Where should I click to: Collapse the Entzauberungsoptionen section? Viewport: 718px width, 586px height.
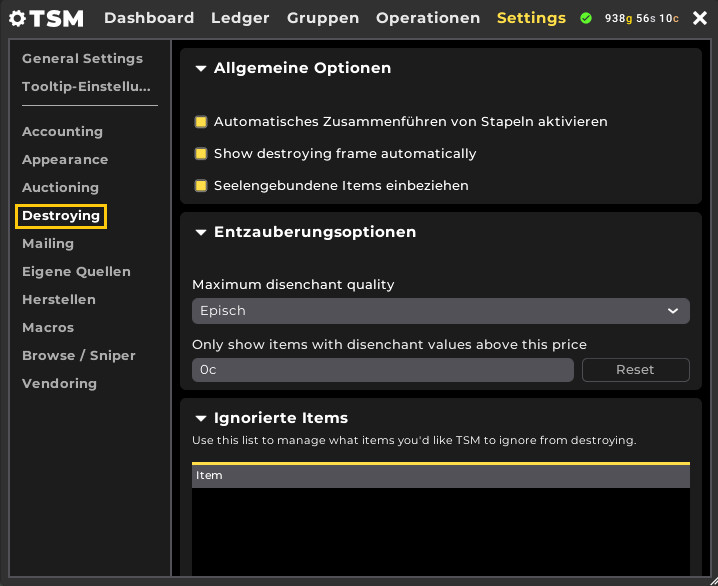(x=201, y=232)
